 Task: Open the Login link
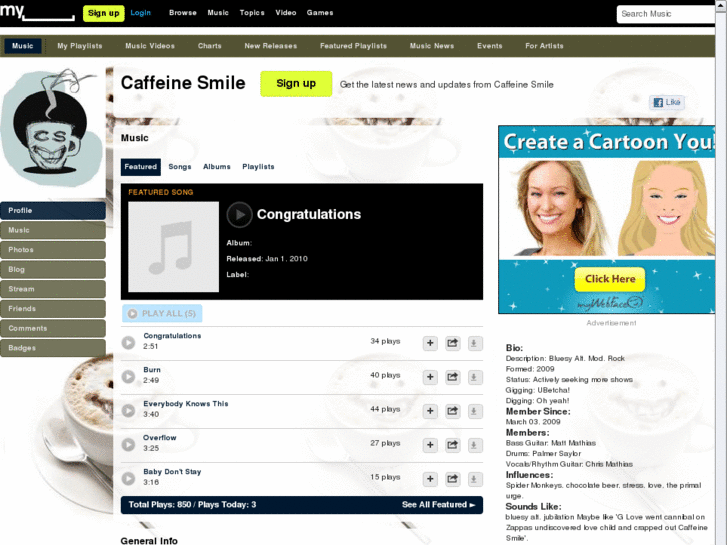pos(140,13)
